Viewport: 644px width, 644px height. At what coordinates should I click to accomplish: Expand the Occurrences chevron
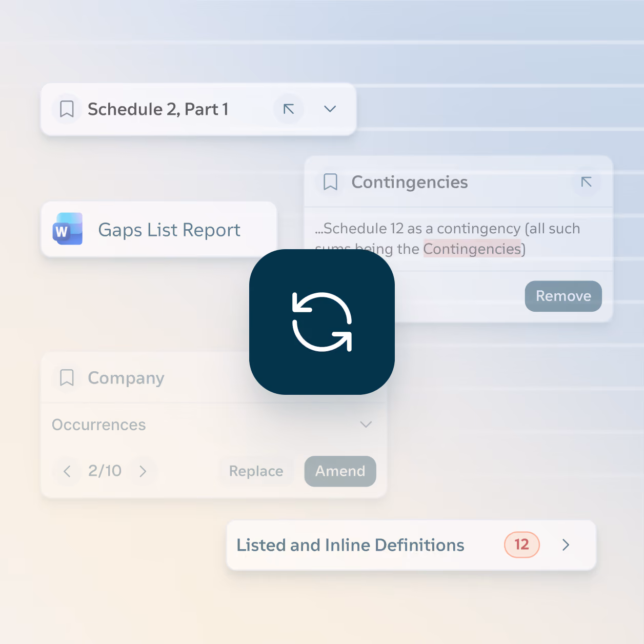coord(366,425)
